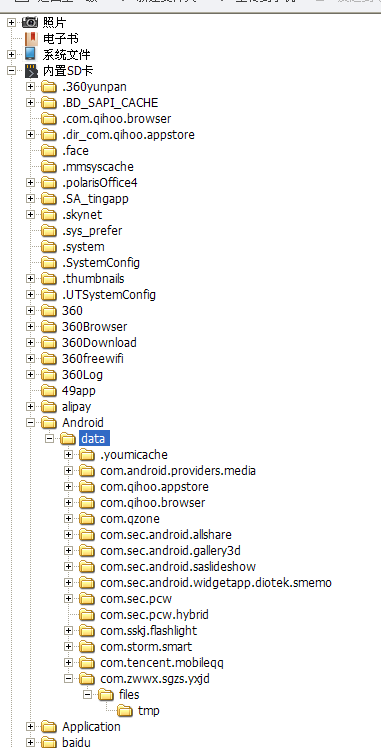Image resolution: width=381 pixels, height=748 pixels.
Task: Expand the 360 folder
Action: pyautogui.click(x=31, y=311)
